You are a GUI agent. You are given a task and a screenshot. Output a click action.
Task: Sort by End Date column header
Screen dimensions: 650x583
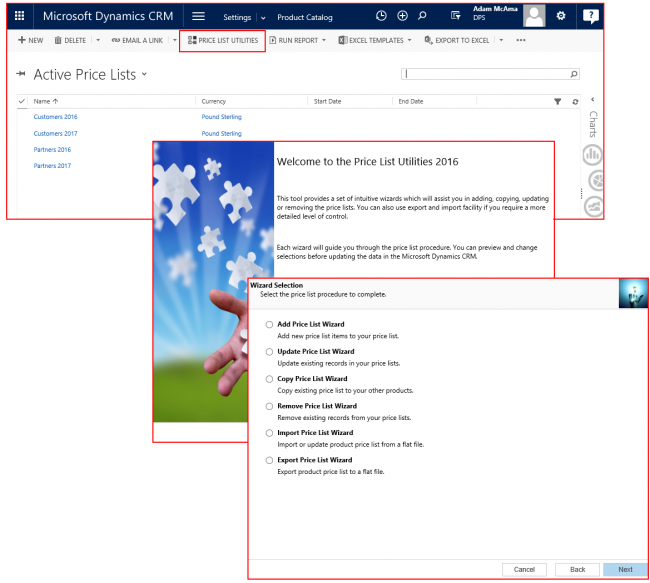410,101
